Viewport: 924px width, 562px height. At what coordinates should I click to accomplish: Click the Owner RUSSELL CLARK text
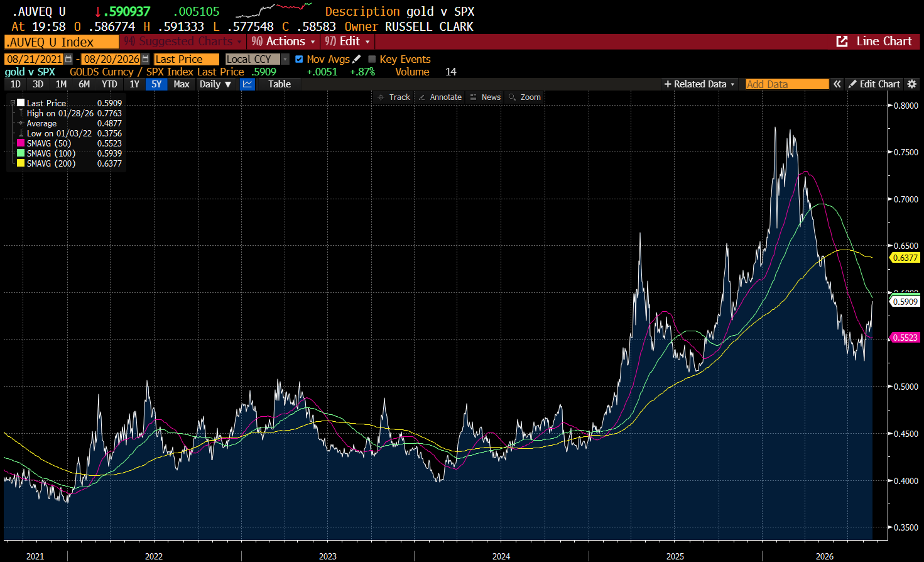click(409, 26)
